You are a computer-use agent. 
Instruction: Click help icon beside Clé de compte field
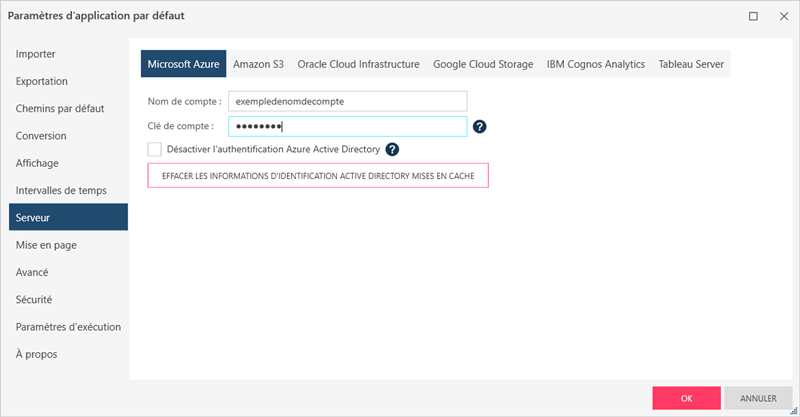[x=480, y=127]
